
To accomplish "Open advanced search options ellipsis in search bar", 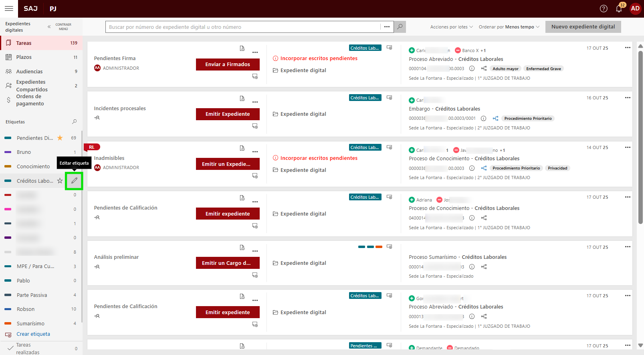I will pos(387,27).
